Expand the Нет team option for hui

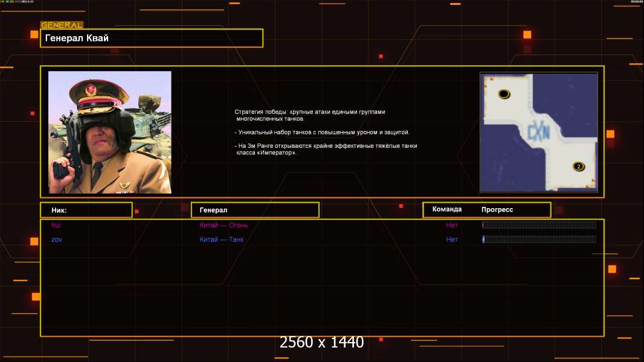(x=452, y=225)
